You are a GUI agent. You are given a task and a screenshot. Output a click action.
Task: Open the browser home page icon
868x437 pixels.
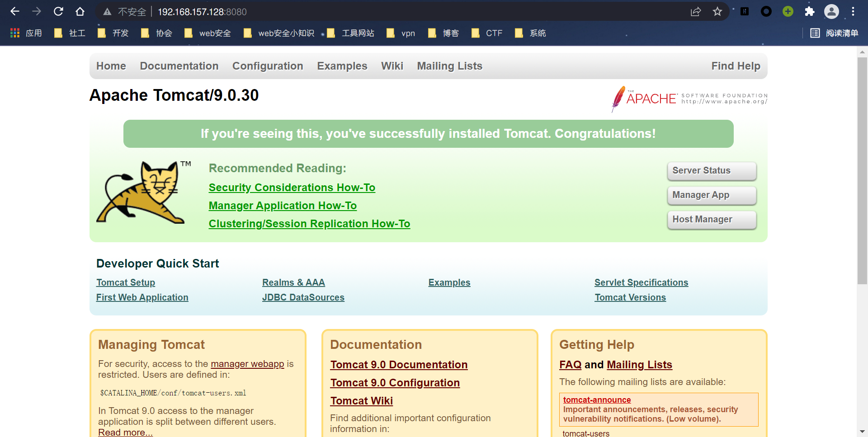tap(80, 11)
